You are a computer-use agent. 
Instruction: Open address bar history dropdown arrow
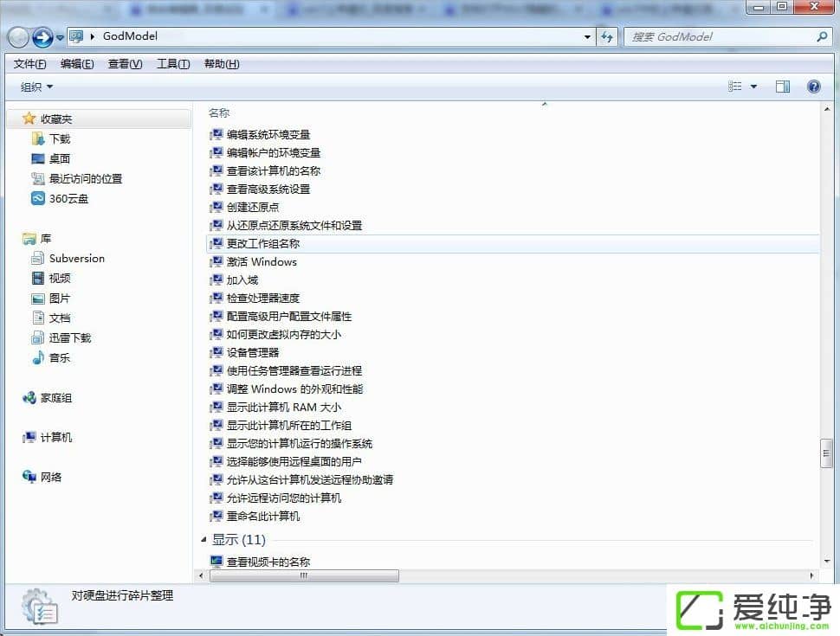[587, 37]
